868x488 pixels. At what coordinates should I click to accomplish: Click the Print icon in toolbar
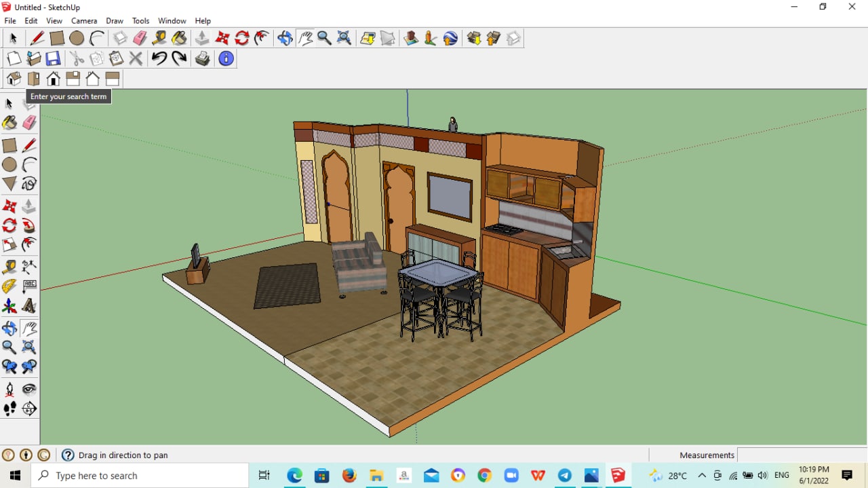pos(202,59)
